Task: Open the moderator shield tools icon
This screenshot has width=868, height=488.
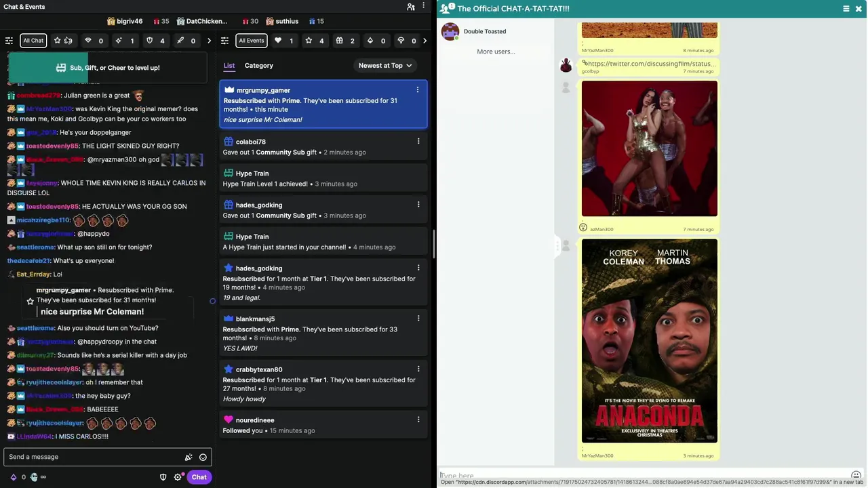Action: [x=163, y=477]
